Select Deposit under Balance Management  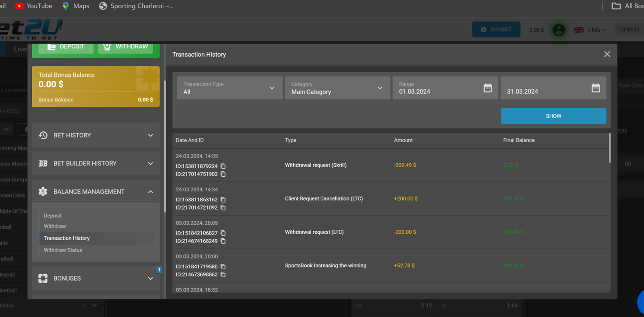coord(53,216)
